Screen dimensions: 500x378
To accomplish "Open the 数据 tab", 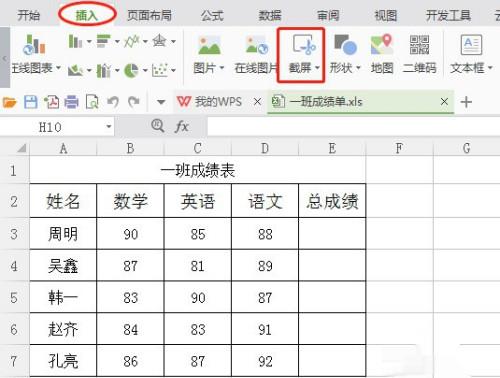I will (x=270, y=15).
